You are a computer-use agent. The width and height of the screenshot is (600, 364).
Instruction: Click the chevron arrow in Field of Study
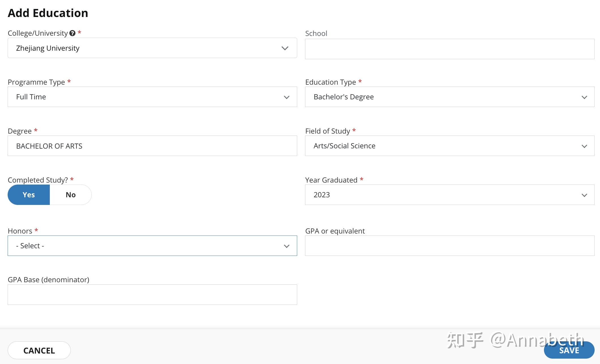584,146
